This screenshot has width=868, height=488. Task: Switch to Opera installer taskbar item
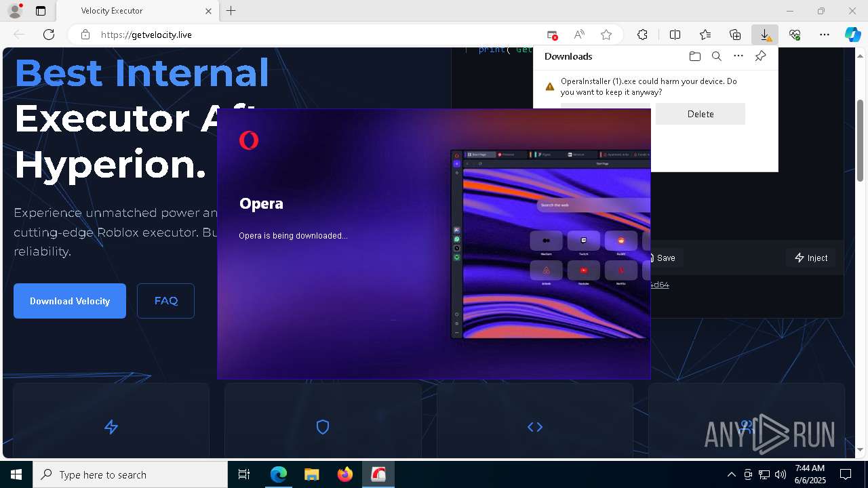coord(378,474)
